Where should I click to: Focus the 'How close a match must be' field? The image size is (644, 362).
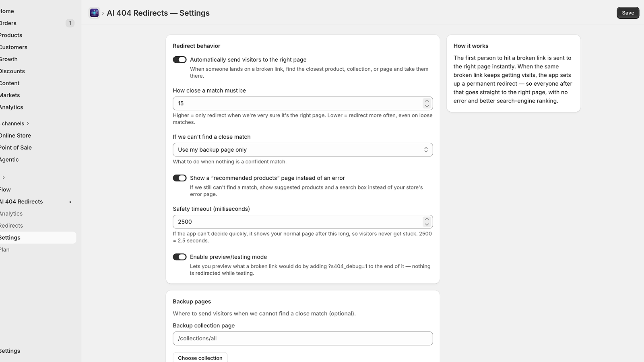(x=298, y=103)
